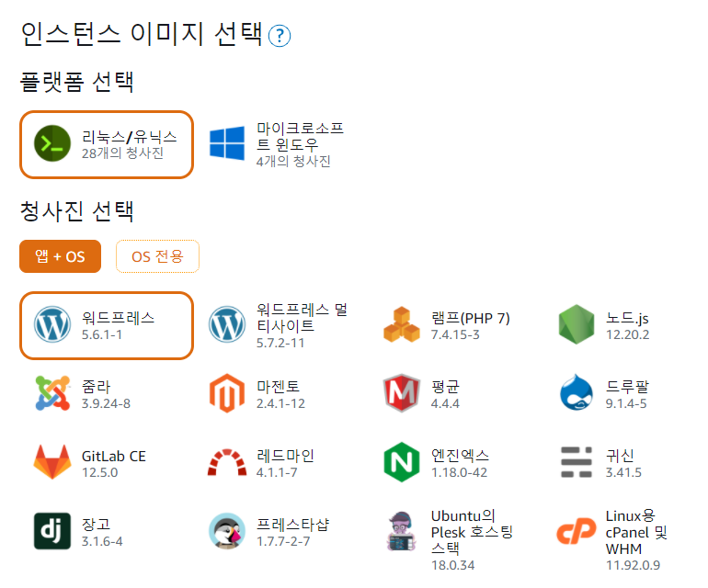Choose the GitLab CE fox icon
The image size is (708, 588).
(x=52, y=462)
